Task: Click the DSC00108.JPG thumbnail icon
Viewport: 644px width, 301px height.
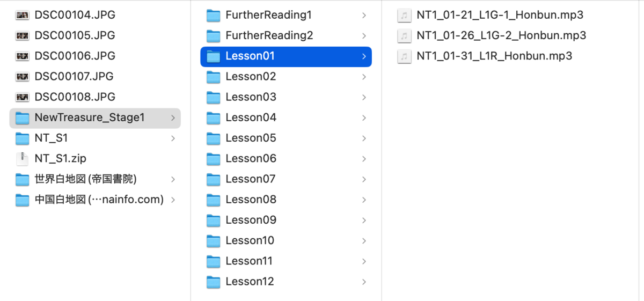Action: pyautogui.click(x=22, y=97)
